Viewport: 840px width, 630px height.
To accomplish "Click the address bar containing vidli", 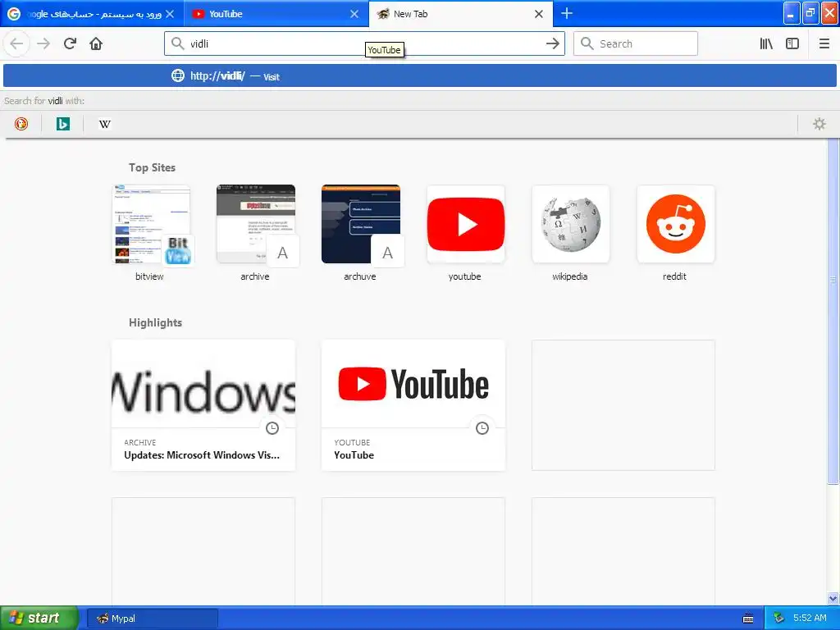I will coord(364,43).
